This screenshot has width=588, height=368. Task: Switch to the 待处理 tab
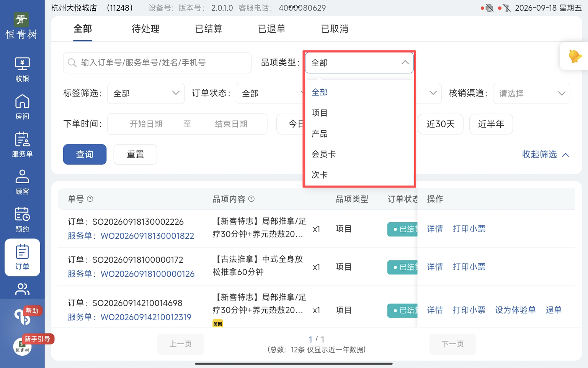[x=145, y=29]
